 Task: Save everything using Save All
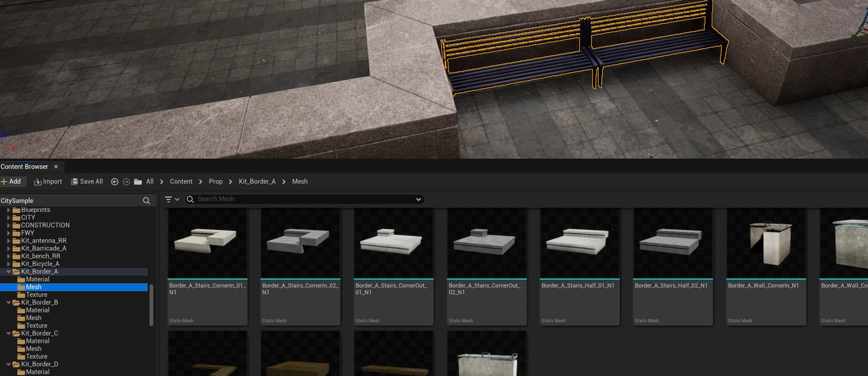click(87, 182)
